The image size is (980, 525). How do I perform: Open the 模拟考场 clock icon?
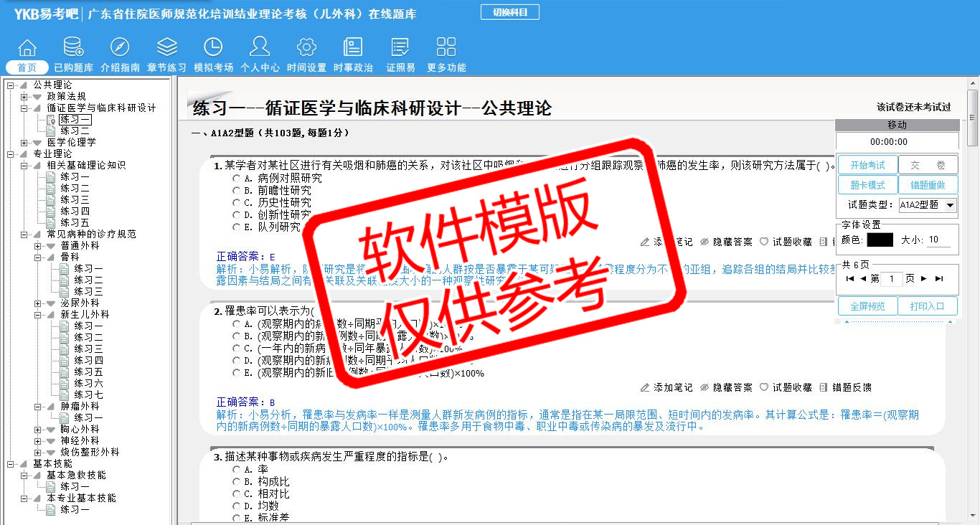coord(213,48)
